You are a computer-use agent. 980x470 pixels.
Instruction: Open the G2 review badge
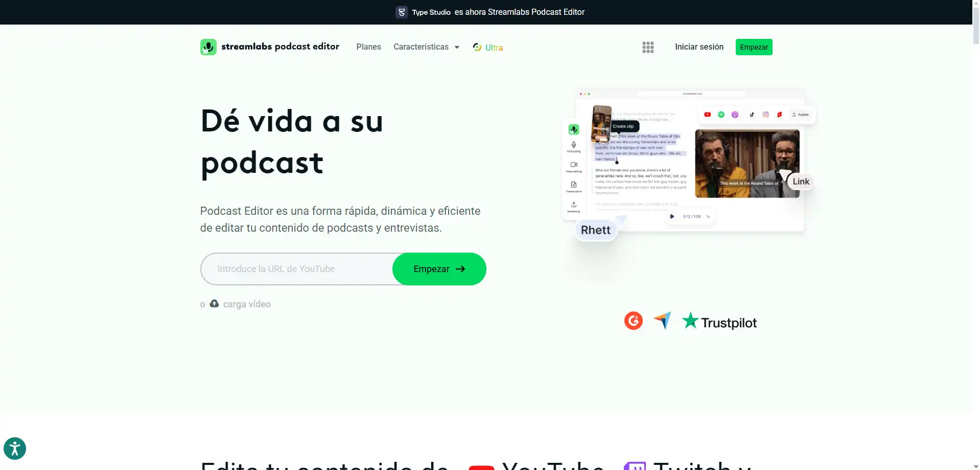634,321
